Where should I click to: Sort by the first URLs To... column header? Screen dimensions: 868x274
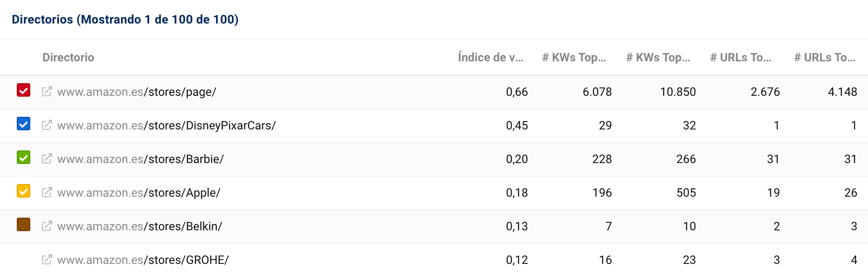741,58
